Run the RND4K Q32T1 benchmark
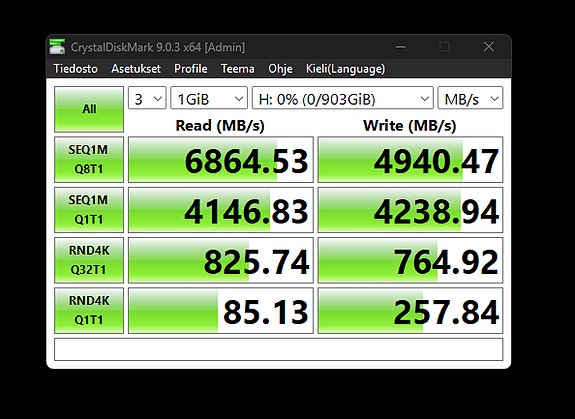Viewport: 575px width, 419px height. (x=89, y=260)
